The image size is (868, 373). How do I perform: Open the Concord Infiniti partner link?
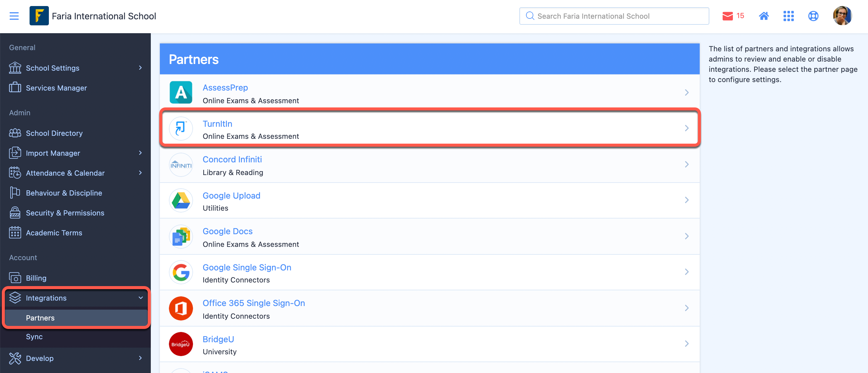point(232,160)
